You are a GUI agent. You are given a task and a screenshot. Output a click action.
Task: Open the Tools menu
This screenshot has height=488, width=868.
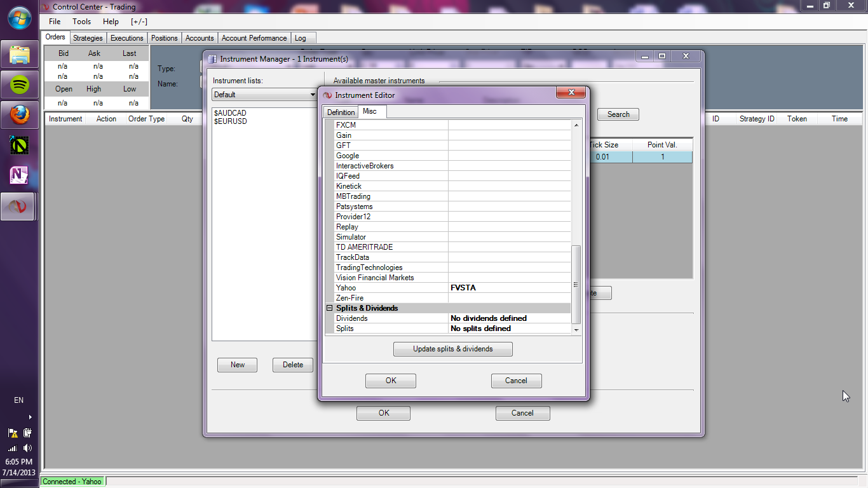click(82, 22)
